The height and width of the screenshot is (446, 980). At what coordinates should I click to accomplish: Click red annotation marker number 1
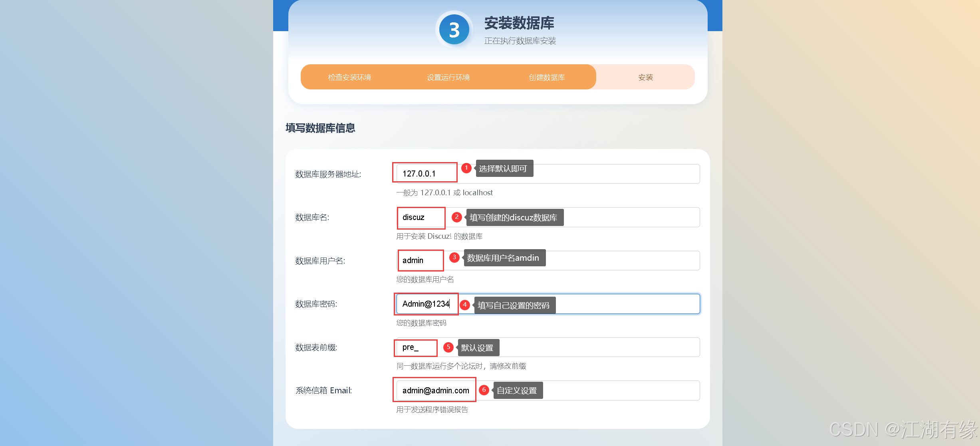(x=466, y=168)
